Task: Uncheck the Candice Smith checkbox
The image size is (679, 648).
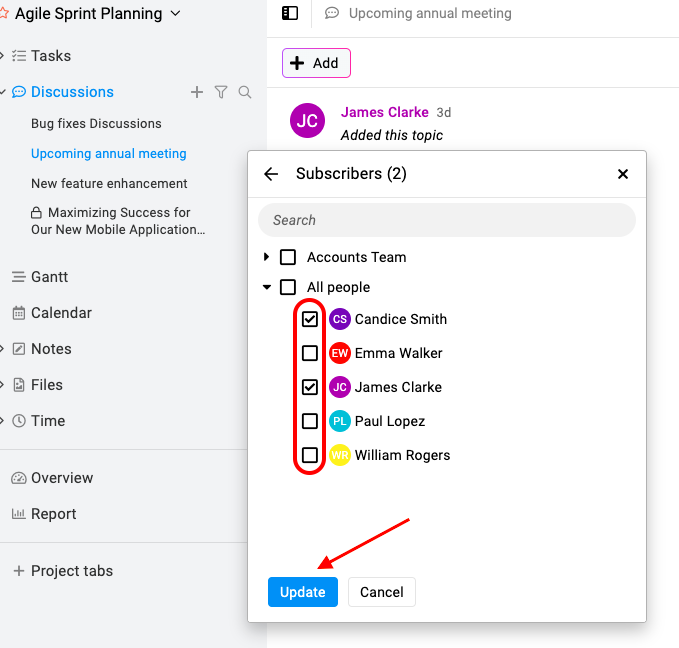Action: click(x=310, y=319)
